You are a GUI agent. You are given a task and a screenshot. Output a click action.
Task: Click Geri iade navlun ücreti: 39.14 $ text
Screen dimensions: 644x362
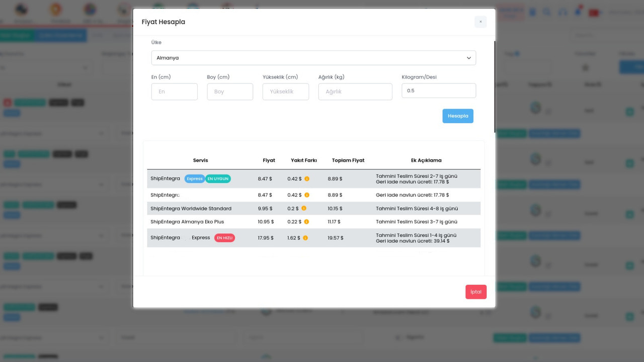(x=413, y=241)
